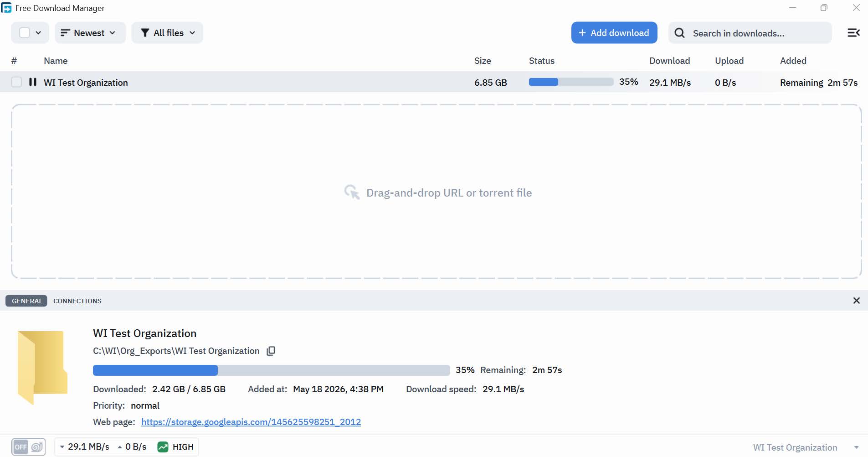This screenshot has width=868, height=457.
Task: Tick the select-all checkbox in toolbar
Action: 25,33
